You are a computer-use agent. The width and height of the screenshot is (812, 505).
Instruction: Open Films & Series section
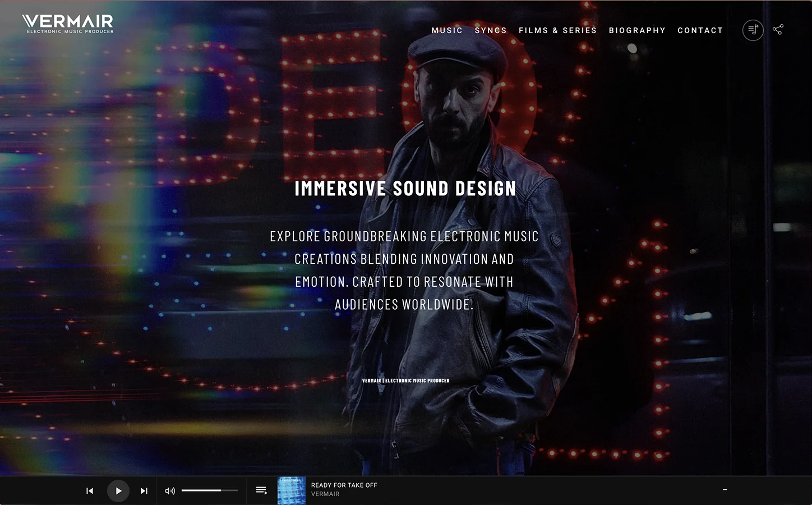point(557,30)
